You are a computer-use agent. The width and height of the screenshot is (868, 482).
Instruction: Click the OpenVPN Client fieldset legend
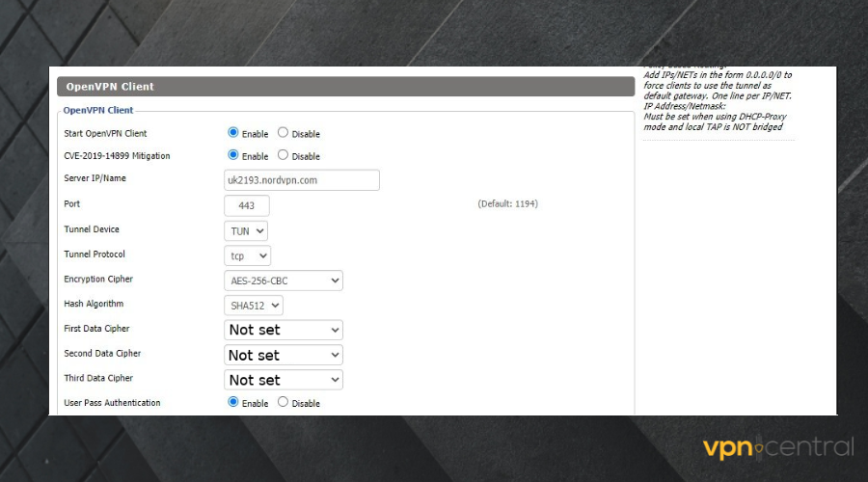[x=98, y=111]
